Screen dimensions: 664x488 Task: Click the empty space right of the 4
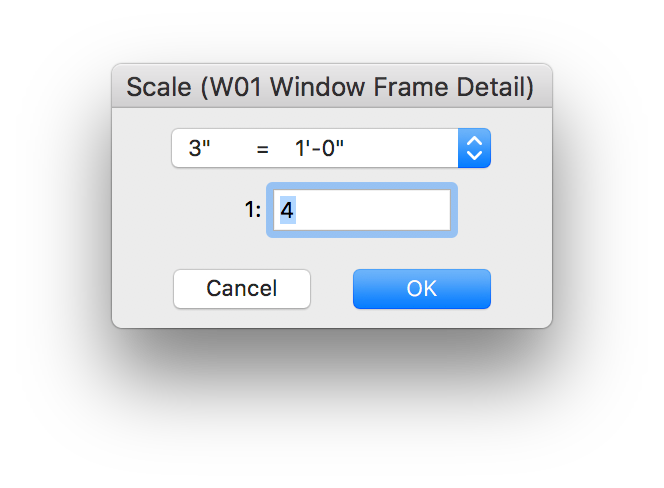pos(380,210)
